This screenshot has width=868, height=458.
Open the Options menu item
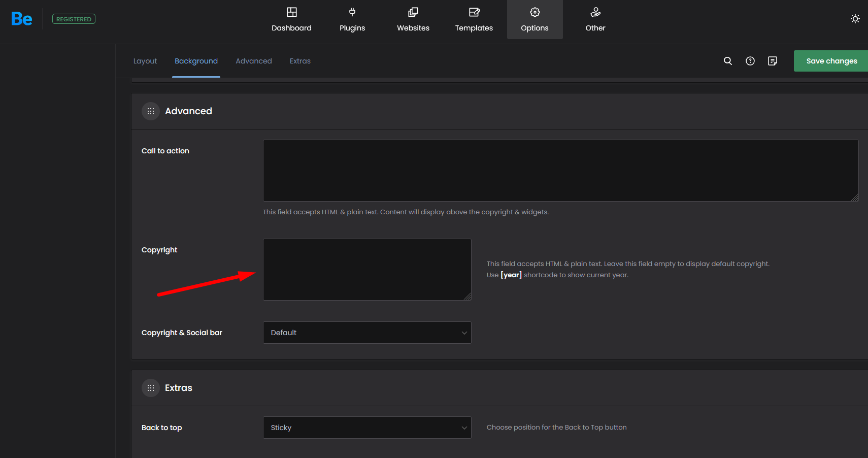click(535, 20)
